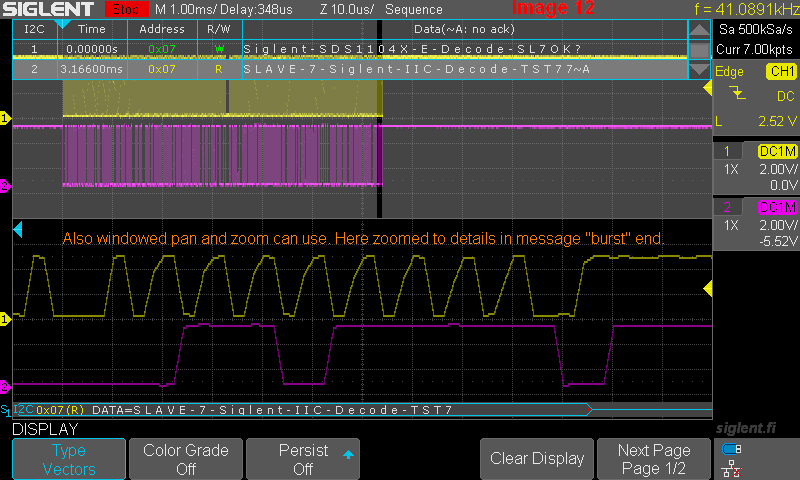Click the yellow trigger level arrow in zoom window
This screenshot has height=480, width=800.
pyautogui.click(x=708, y=289)
